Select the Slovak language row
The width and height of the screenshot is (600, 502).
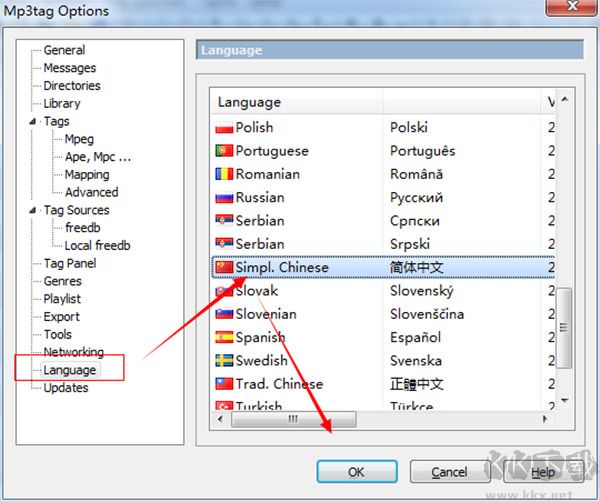[x=383, y=291]
